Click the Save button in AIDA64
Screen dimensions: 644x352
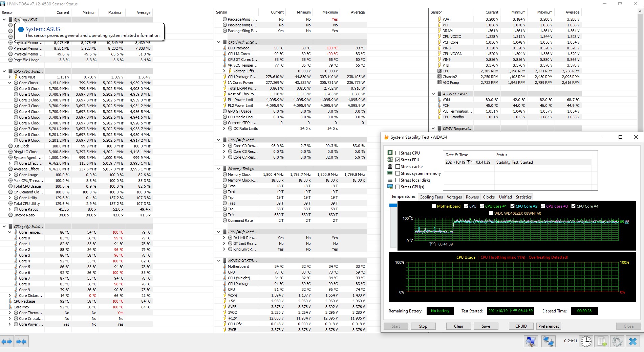tap(486, 326)
